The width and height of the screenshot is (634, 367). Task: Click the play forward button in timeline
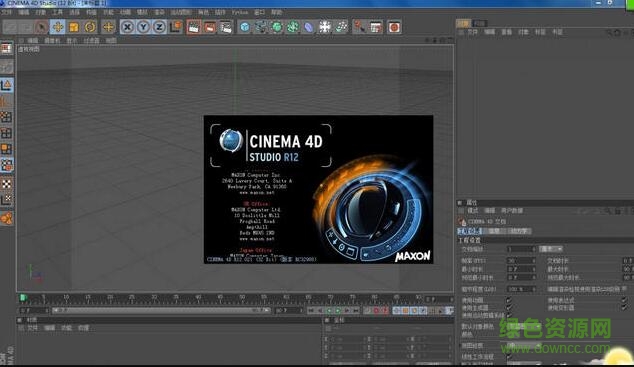[x=338, y=310]
